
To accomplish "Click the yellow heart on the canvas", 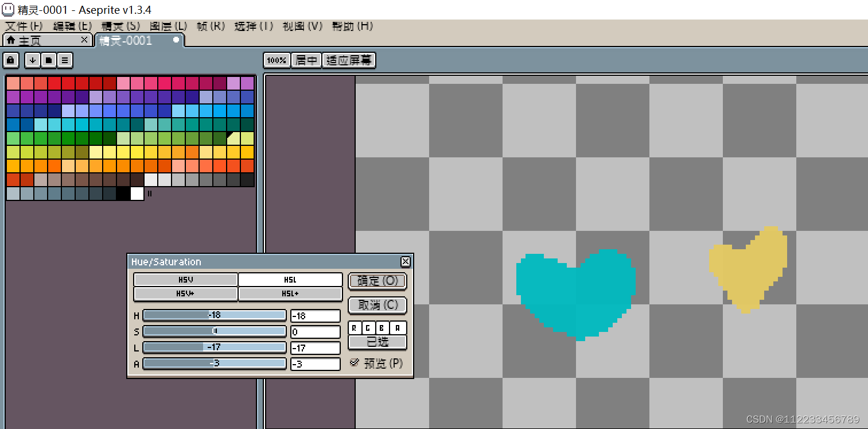I will click(748, 269).
